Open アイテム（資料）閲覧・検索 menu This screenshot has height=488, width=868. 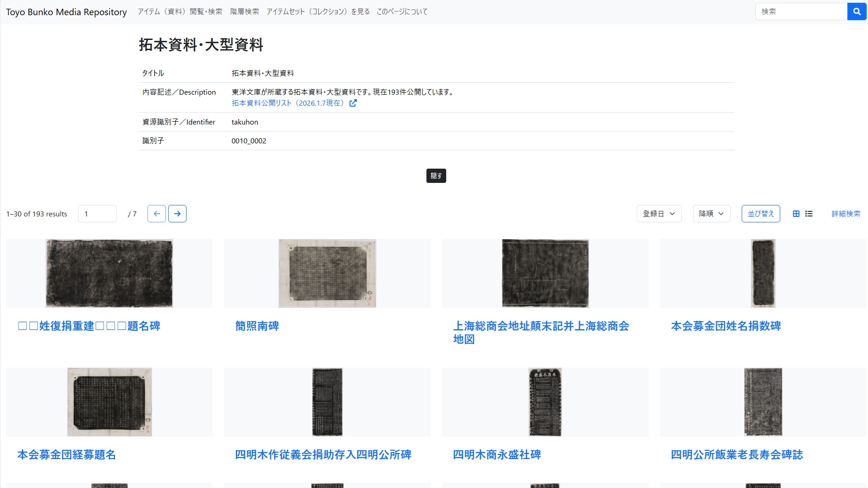pyautogui.click(x=181, y=11)
